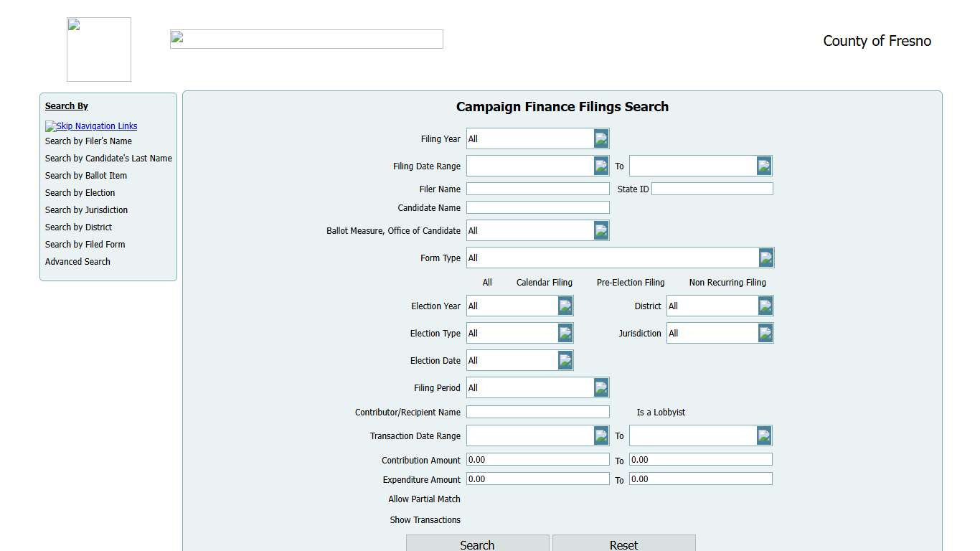Click into the Filer Name text field
The height and width of the screenshot is (551, 980).
pos(537,189)
